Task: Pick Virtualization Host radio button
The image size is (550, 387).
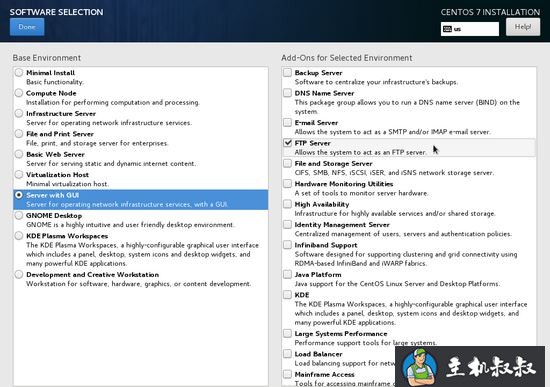Action: tap(19, 174)
